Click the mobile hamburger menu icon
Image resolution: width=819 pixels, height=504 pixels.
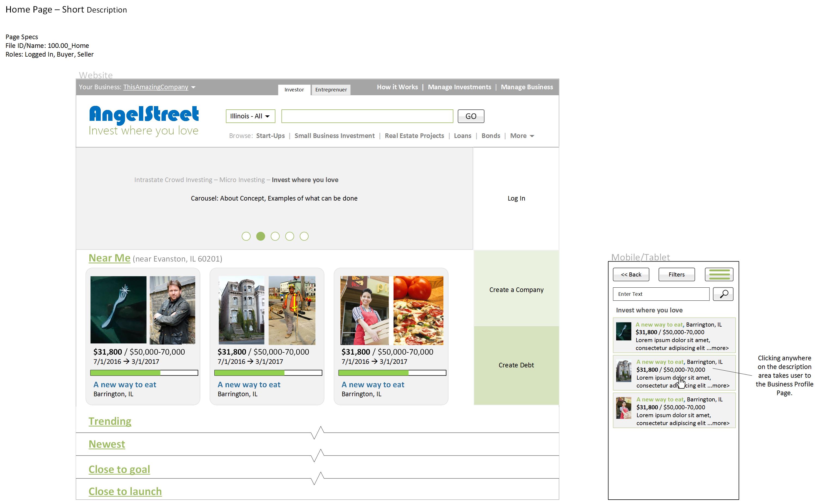tap(718, 274)
